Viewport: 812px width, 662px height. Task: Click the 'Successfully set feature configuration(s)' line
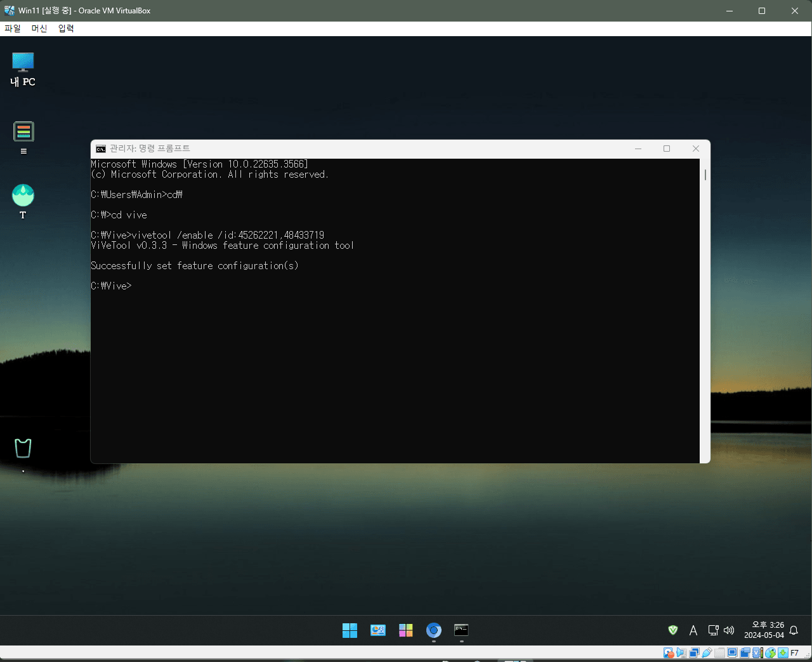pos(195,266)
